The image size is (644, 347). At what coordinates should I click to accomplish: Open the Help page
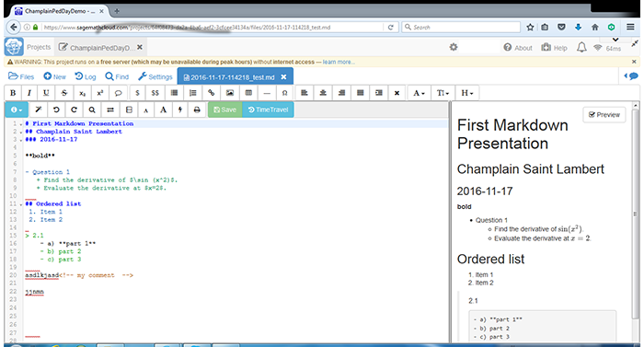click(x=554, y=48)
